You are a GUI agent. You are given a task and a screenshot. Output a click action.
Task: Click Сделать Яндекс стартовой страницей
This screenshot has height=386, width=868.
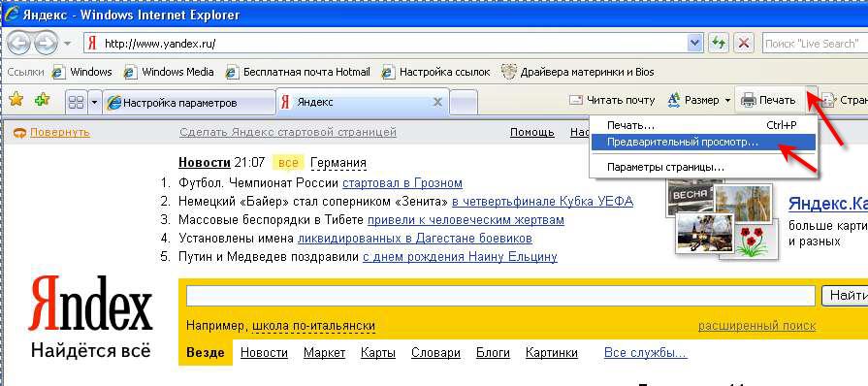point(288,132)
